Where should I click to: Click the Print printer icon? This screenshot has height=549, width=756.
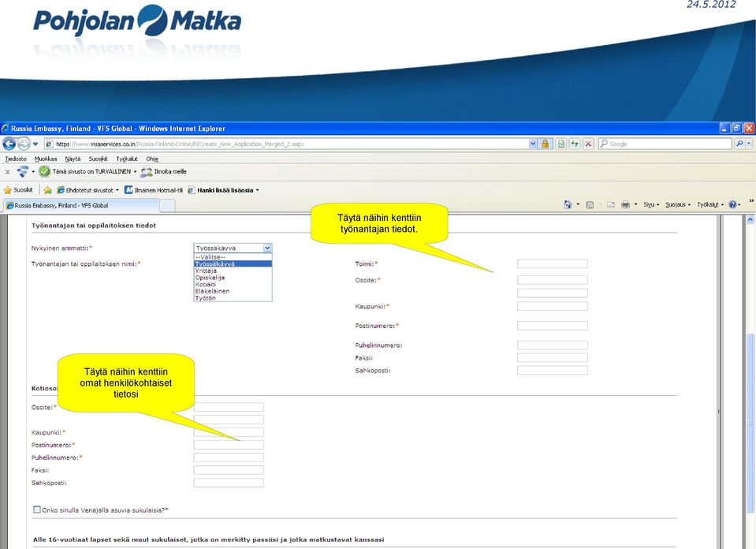625,204
